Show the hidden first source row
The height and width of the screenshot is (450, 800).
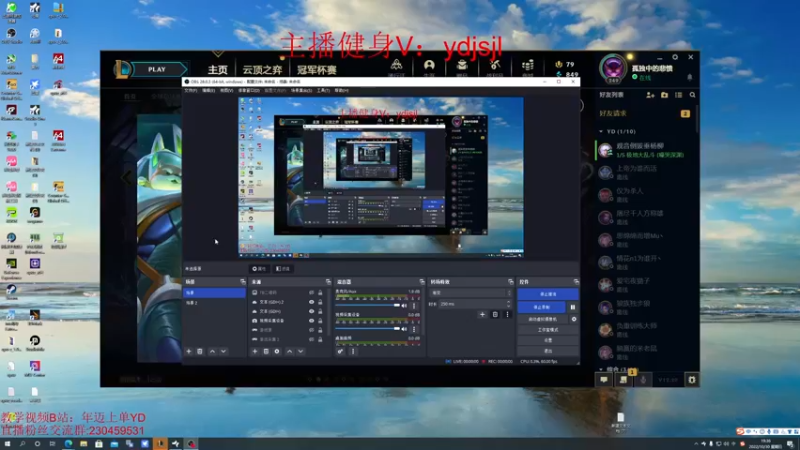(311, 293)
